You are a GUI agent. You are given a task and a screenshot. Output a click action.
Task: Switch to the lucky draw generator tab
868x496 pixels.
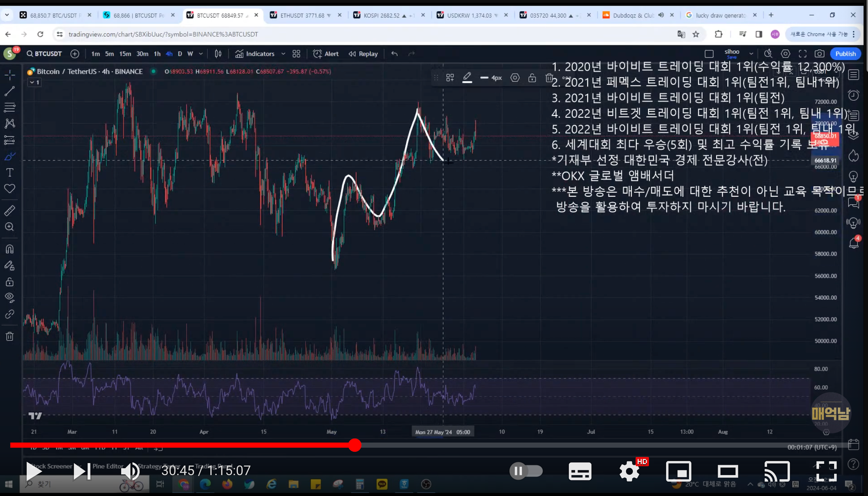[x=720, y=15]
